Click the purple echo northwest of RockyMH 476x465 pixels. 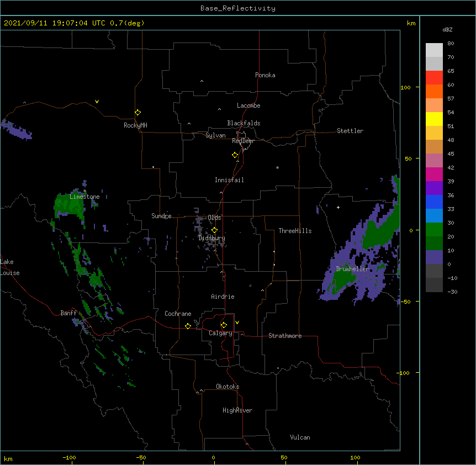pos(17,130)
